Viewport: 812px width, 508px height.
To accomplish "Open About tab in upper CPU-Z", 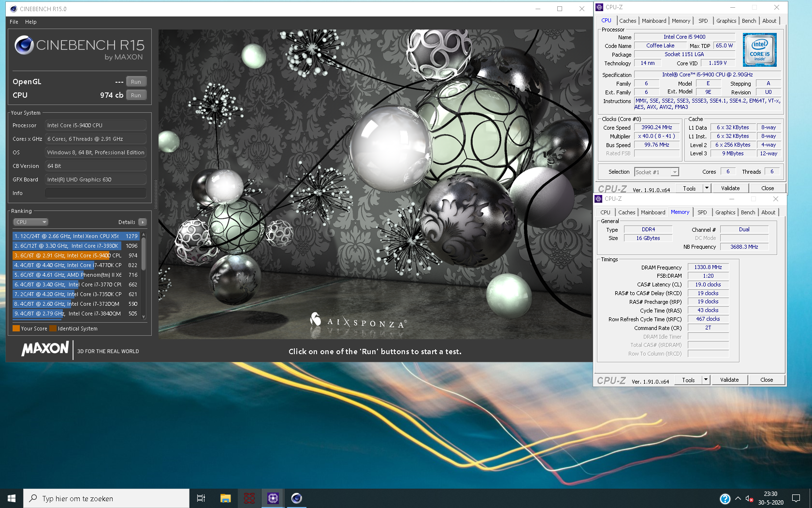I will click(769, 21).
